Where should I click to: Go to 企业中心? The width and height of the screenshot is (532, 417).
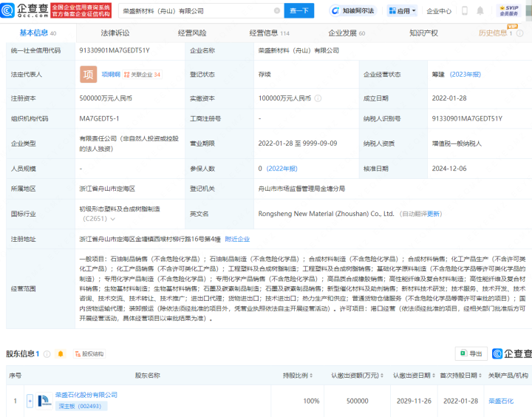[439, 11]
